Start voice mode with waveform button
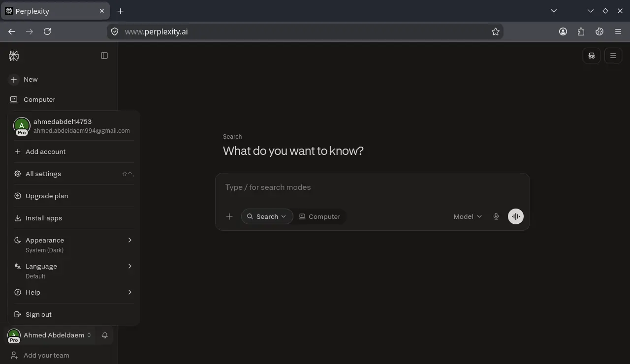The height and width of the screenshot is (364, 630). [x=516, y=216]
